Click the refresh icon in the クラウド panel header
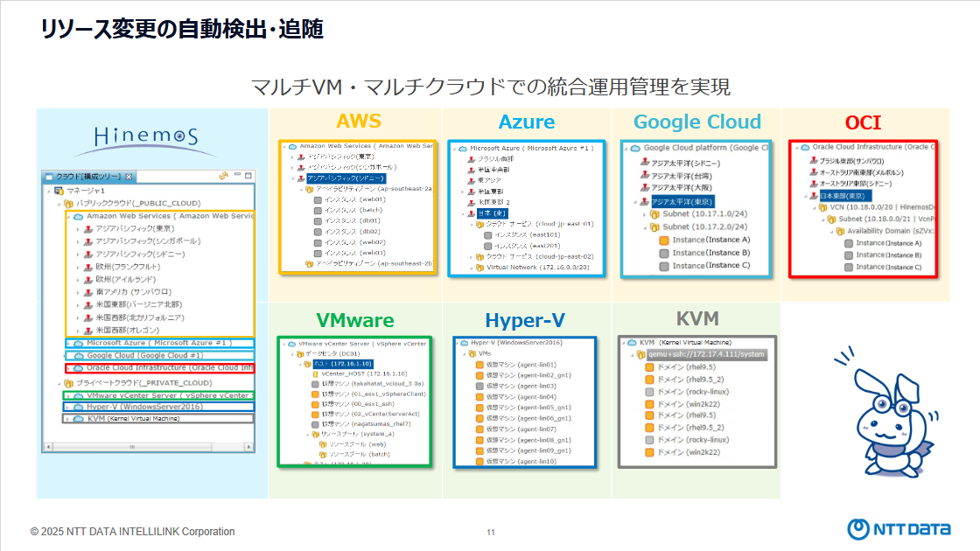980x551 pixels. point(223,177)
